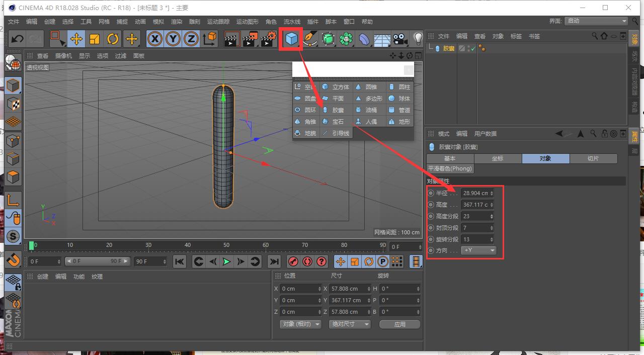Open the spline pen tool icon

coord(310,39)
